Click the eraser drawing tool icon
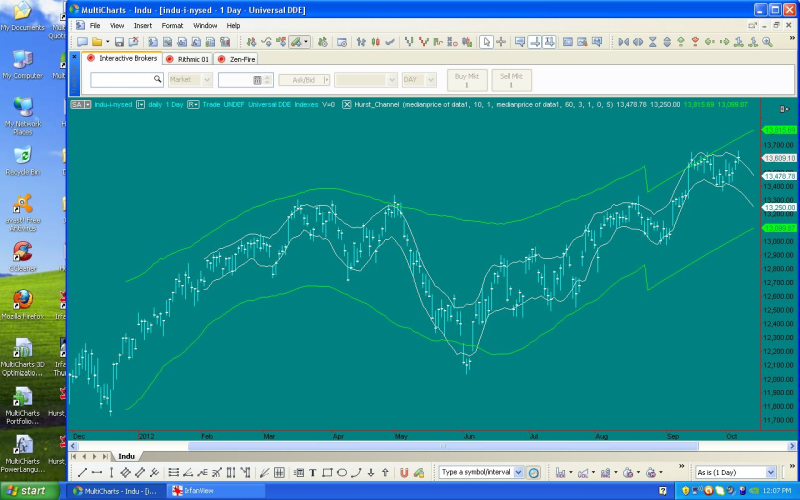800x500 pixels. click(419, 472)
